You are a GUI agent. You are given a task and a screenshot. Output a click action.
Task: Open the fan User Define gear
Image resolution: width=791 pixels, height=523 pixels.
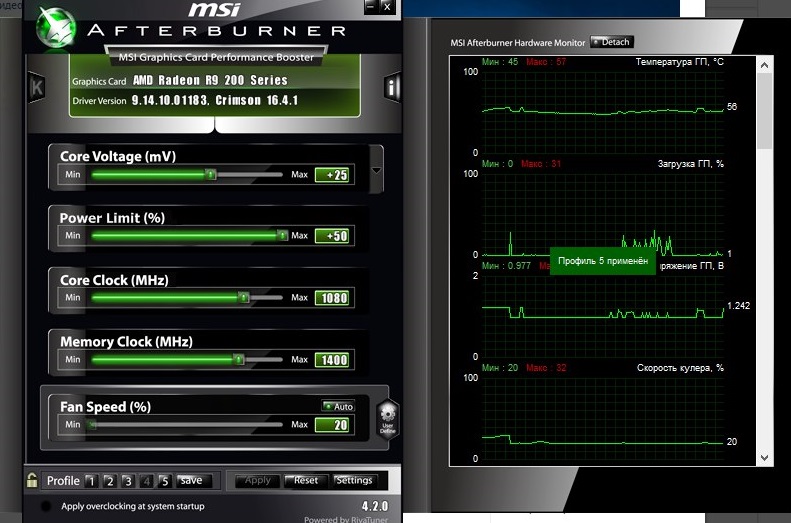387,420
